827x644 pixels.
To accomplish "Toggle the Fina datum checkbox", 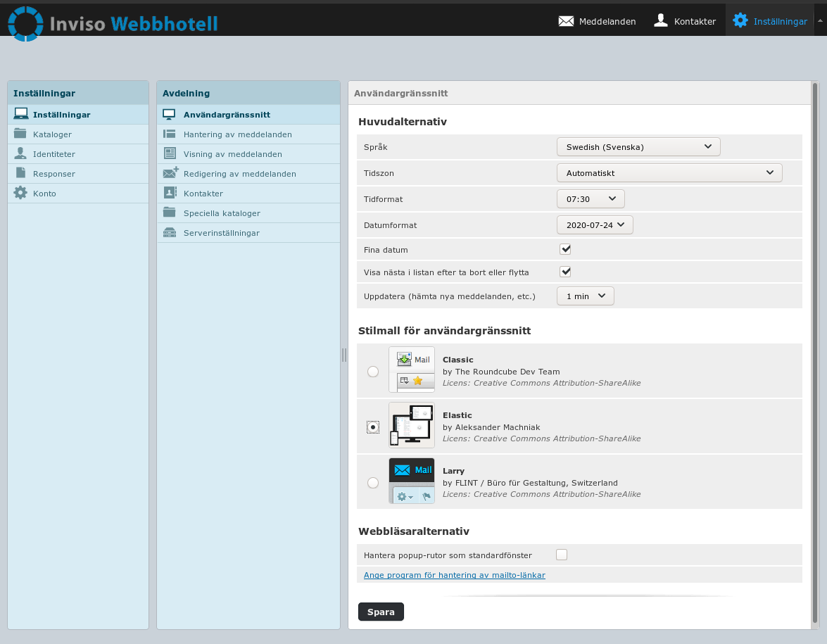I will (564, 249).
